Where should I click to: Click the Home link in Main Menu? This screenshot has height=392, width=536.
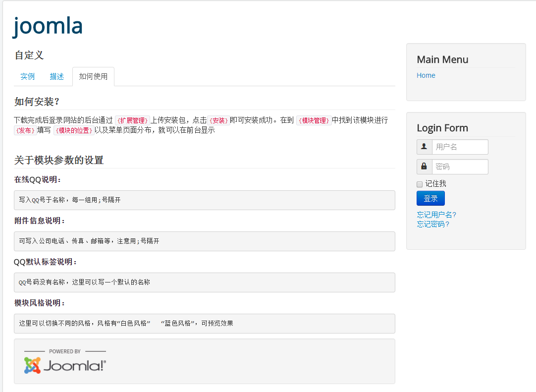(x=426, y=75)
